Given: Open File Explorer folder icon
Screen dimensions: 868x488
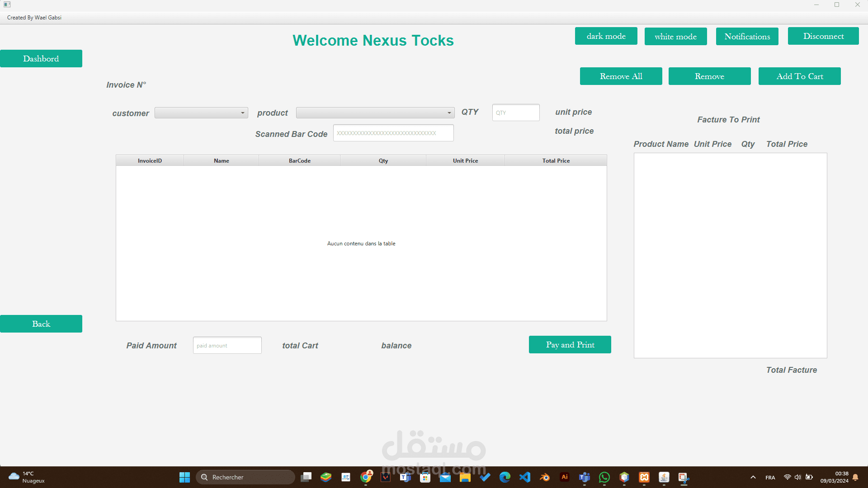Looking at the screenshot, I should pyautogui.click(x=465, y=477).
